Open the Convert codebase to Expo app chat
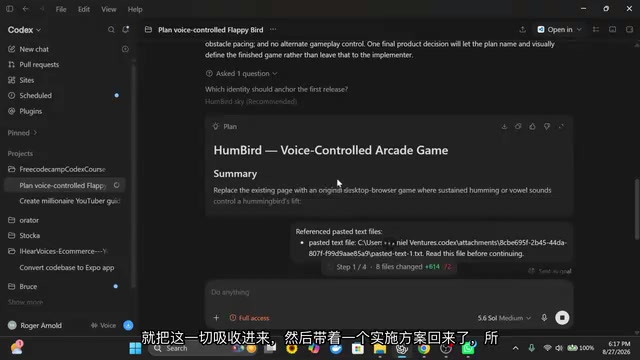This screenshot has width=640, height=360. [67, 268]
